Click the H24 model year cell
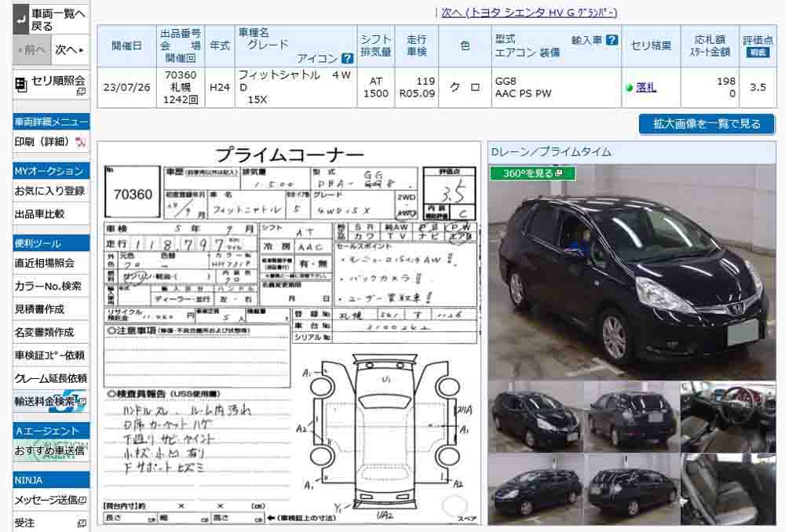This screenshot has width=785, height=532. [x=220, y=88]
